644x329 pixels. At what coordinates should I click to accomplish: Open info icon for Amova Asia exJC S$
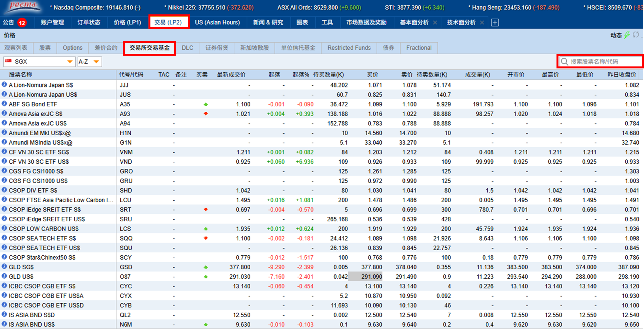4,113
